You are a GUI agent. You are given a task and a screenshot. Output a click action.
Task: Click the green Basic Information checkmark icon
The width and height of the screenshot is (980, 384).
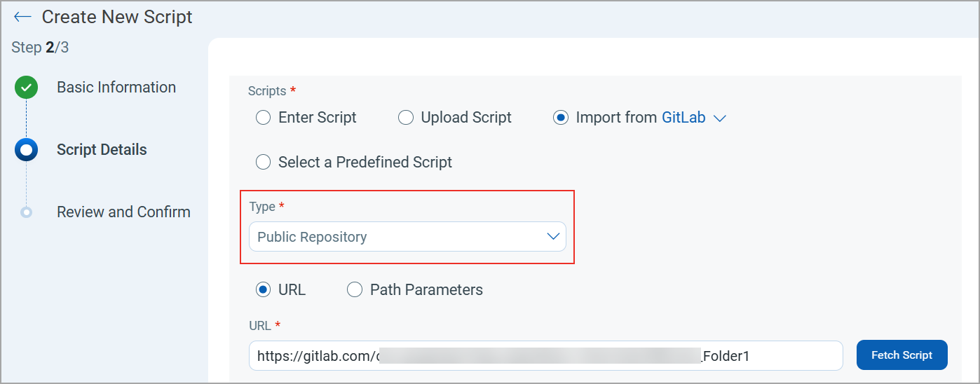pos(27,88)
